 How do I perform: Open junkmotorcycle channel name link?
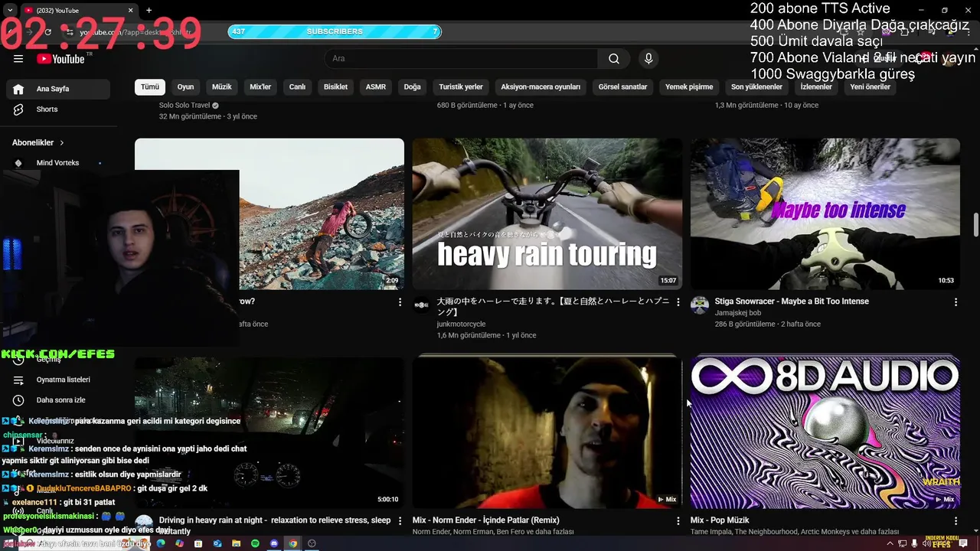pyautogui.click(x=461, y=324)
